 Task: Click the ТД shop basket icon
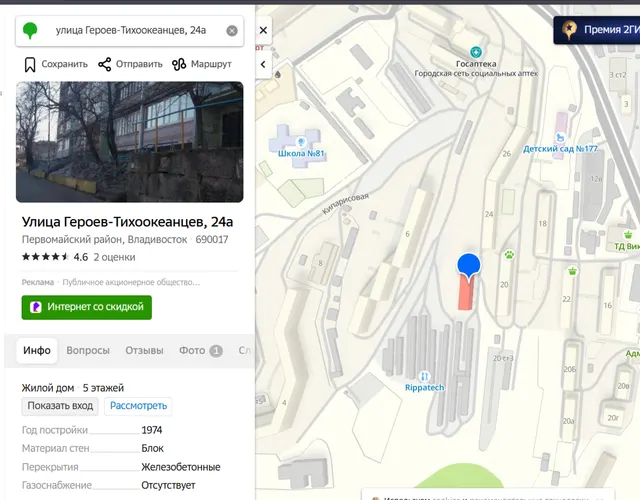click(x=628, y=234)
